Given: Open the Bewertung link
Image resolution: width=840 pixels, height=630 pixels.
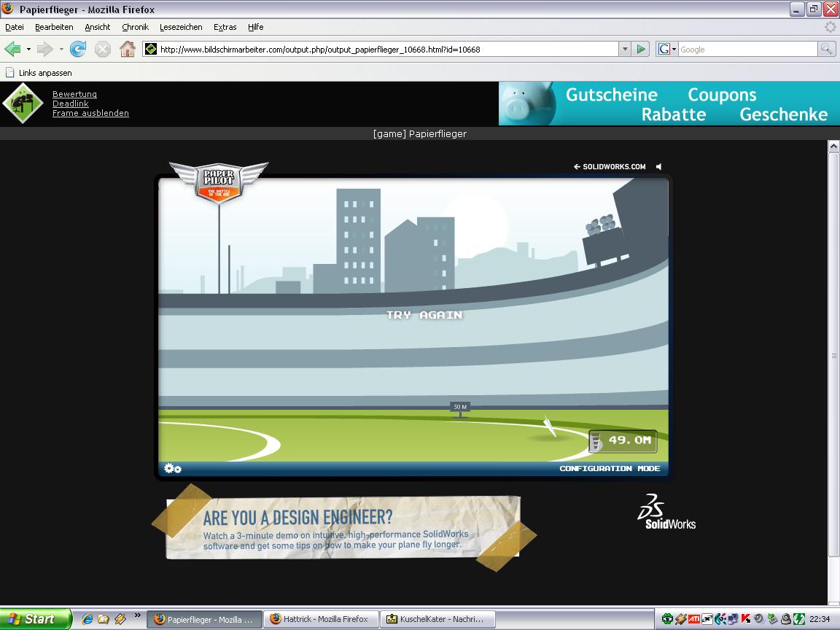Looking at the screenshot, I should (74, 94).
